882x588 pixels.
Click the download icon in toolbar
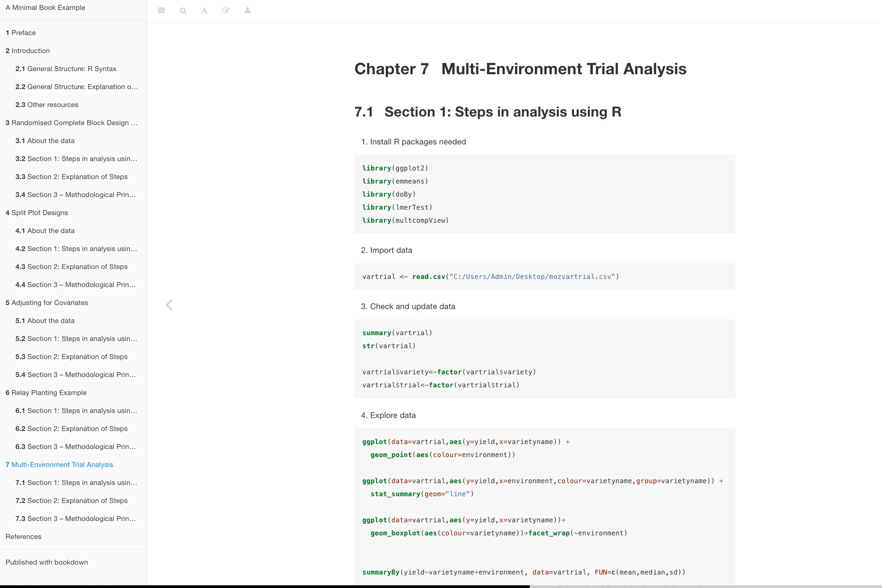point(247,10)
